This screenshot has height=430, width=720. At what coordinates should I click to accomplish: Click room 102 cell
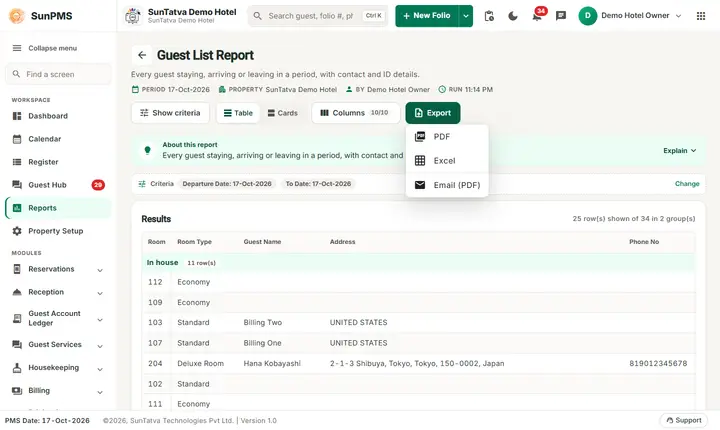click(x=155, y=384)
